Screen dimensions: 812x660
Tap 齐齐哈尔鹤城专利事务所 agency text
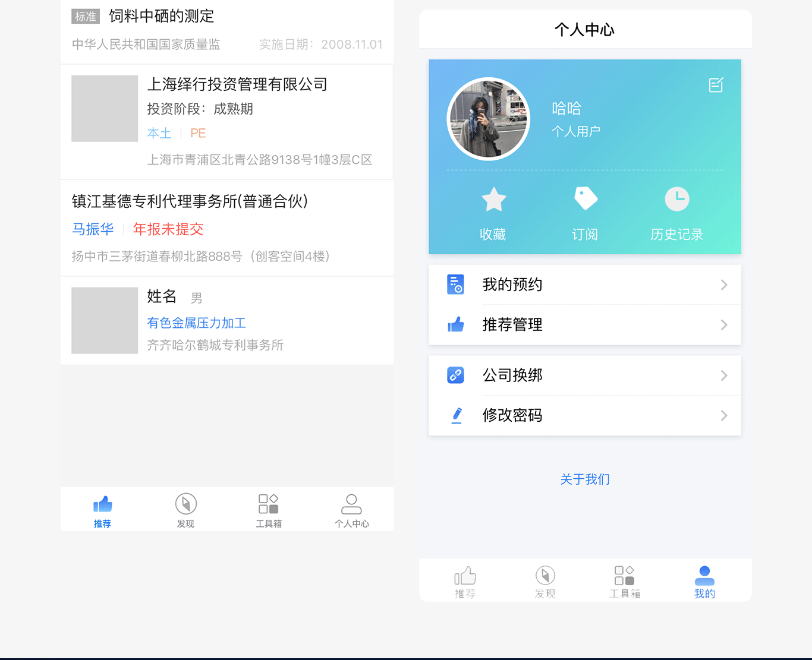(215, 345)
